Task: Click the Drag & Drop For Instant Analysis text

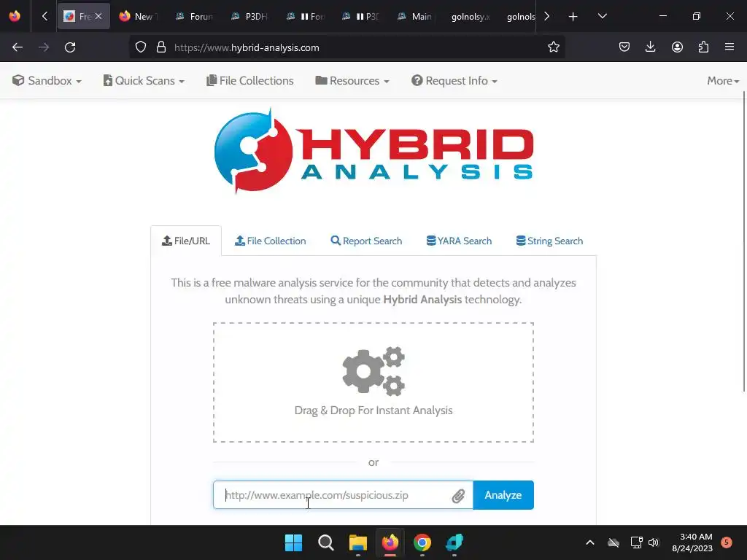Action: (x=373, y=410)
